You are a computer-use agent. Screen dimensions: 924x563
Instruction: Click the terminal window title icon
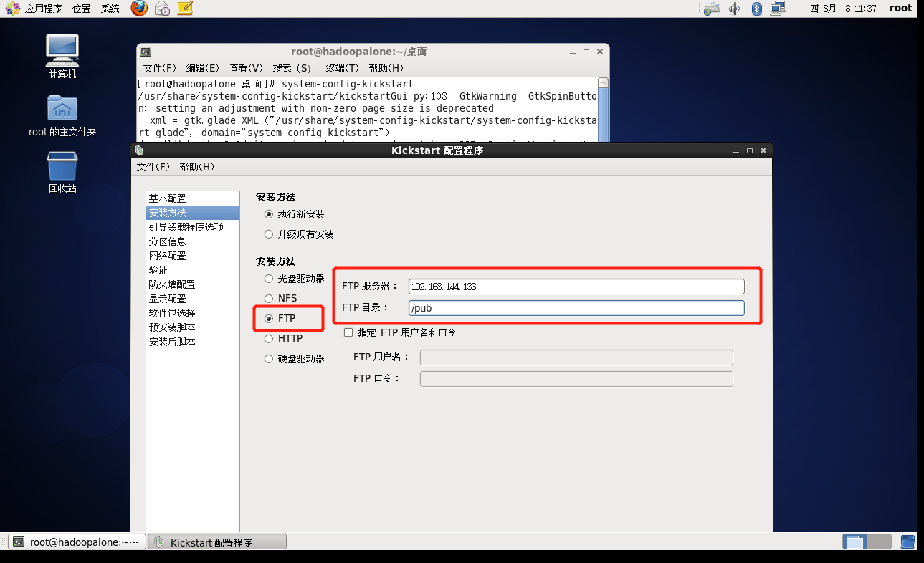(145, 52)
